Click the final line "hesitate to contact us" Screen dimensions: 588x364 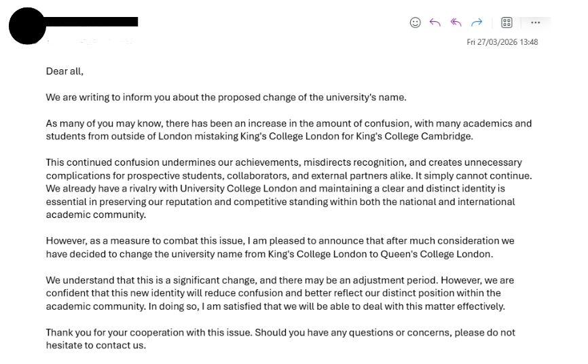click(x=96, y=345)
